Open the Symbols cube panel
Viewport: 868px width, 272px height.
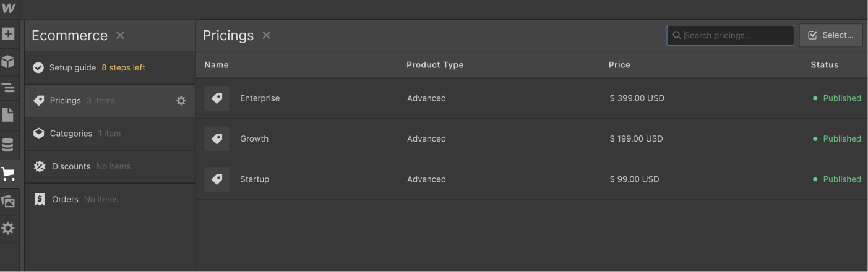tap(8, 61)
